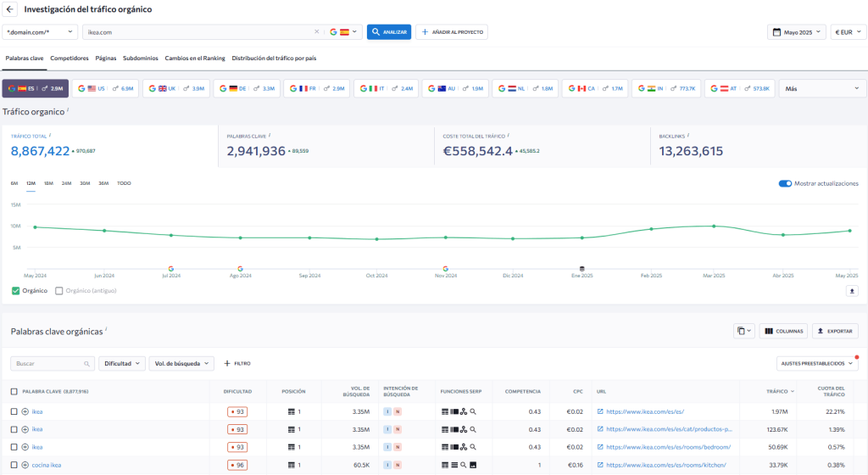Click the Tráfico total info icon
Screen dimensions: 868x475
pos(50,135)
